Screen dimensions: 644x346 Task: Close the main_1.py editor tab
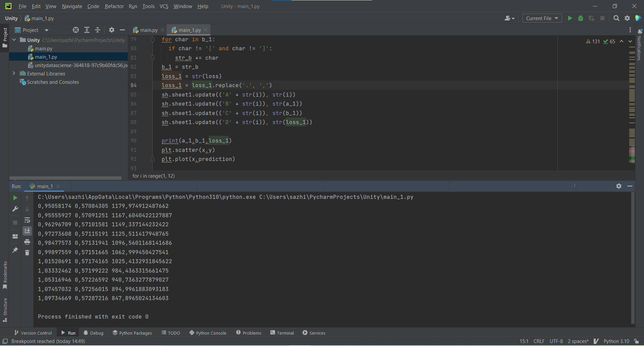click(206, 30)
